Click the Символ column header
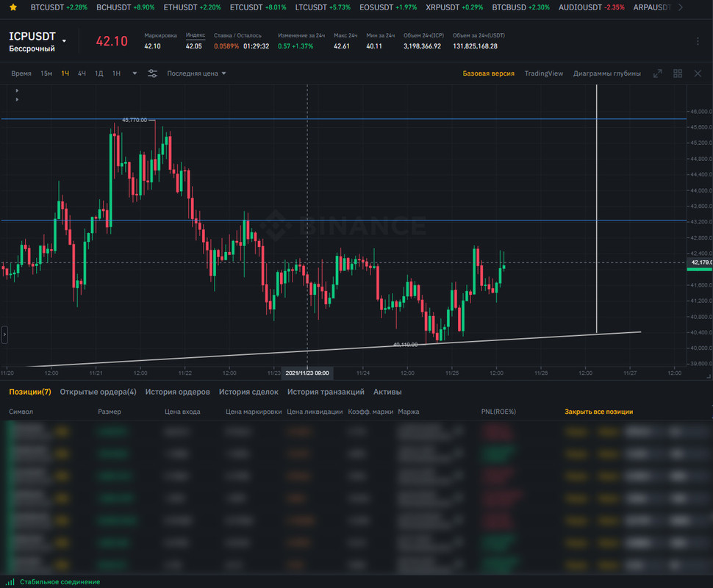Viewport: 713px width, 588px height. click(x=21, y=412)
